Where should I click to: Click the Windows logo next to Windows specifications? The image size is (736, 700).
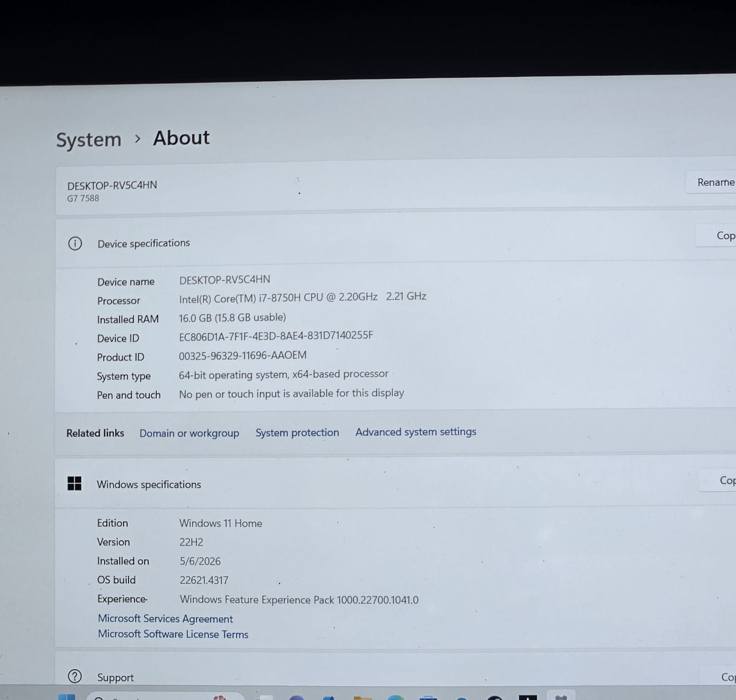coord(75,483)
